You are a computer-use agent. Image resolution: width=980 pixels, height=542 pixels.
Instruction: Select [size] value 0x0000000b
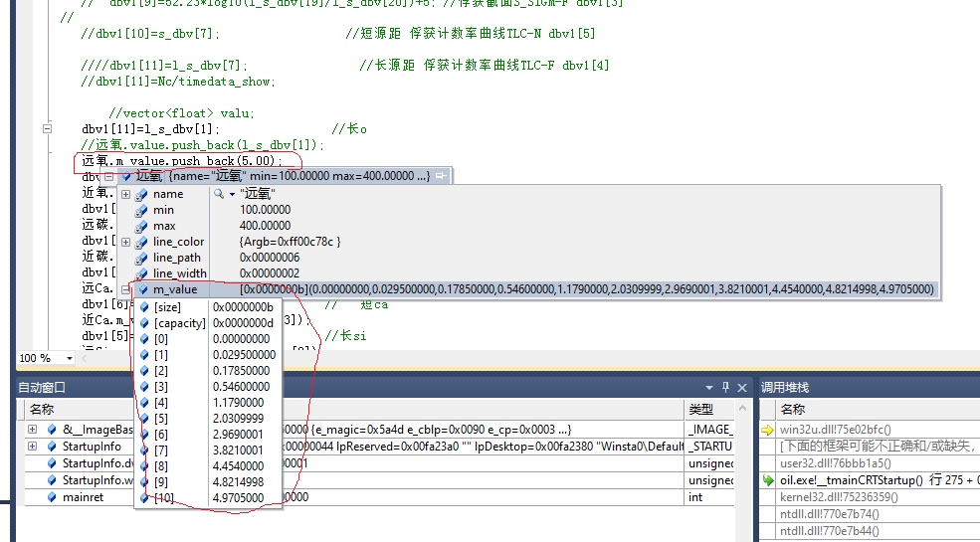click(x=243, y=307)
